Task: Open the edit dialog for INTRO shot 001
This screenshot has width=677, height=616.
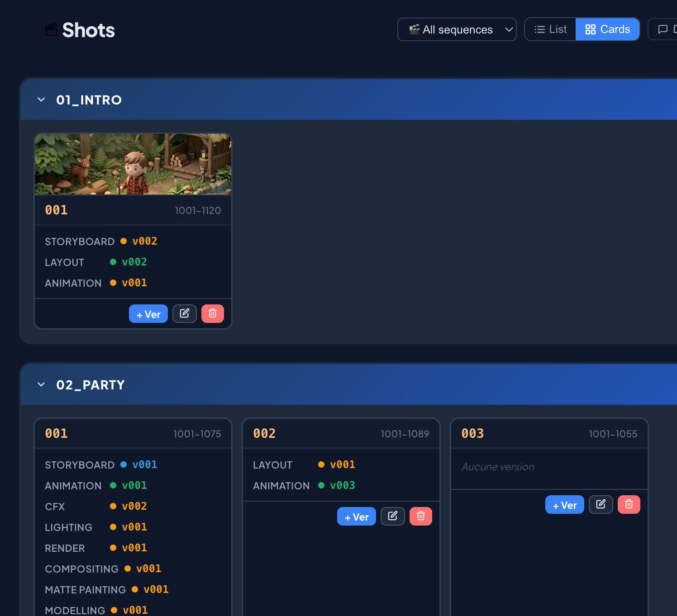Action: point(185,313)
